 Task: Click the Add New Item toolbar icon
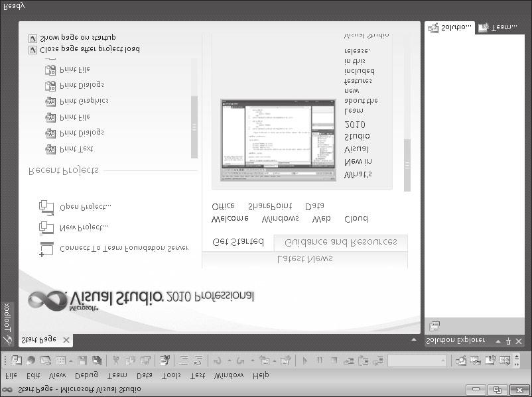click(61, 361)
